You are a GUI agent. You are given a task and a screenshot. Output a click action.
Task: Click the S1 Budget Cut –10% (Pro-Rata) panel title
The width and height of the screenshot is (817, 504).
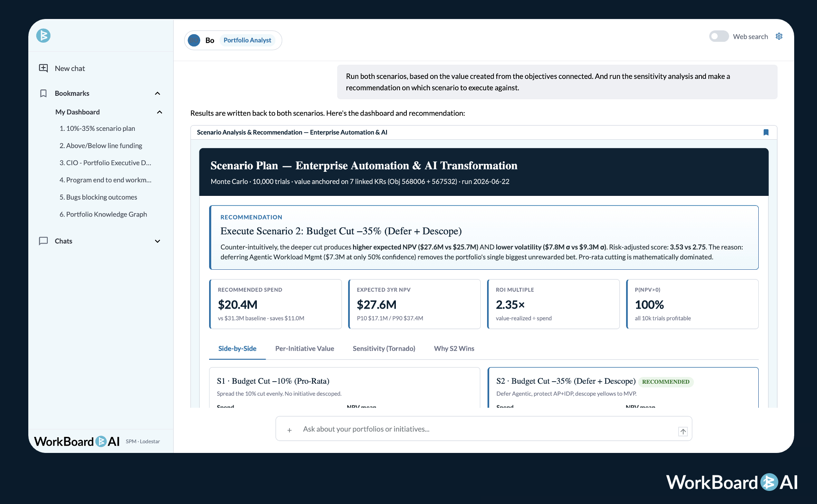(273, 381)
